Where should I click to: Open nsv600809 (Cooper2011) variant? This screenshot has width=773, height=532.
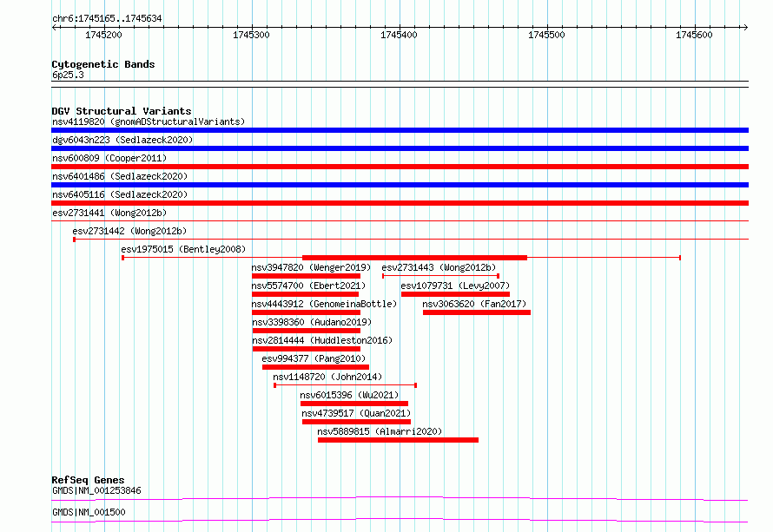click(109, 158)
